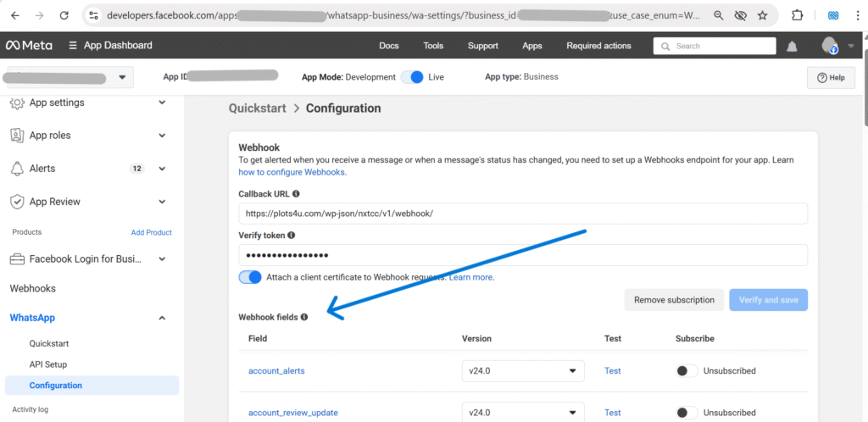The width and height of the screenshot is (868, 422).
Task: Click the Callback URL info icon
Action: (x=296, y=193)
